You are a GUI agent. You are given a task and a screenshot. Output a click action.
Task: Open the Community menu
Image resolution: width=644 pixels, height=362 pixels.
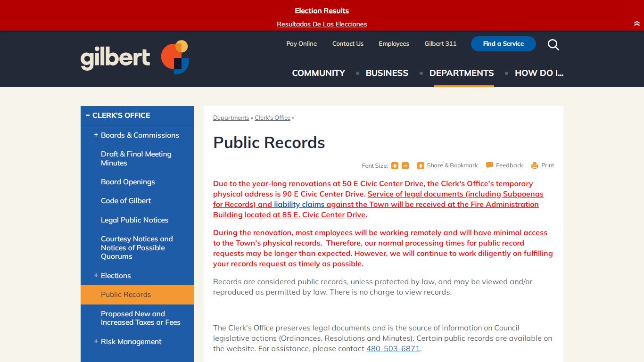click(x=319, y=73)
